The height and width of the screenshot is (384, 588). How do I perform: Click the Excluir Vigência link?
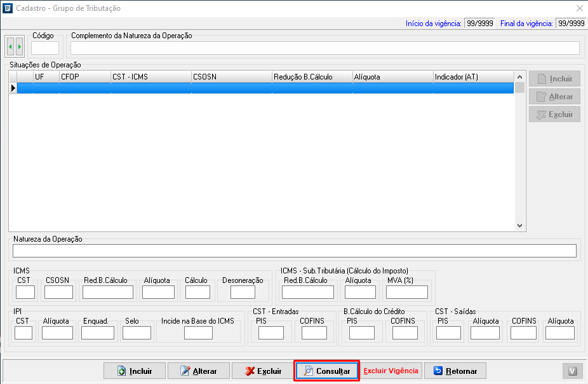pos(391,371)
